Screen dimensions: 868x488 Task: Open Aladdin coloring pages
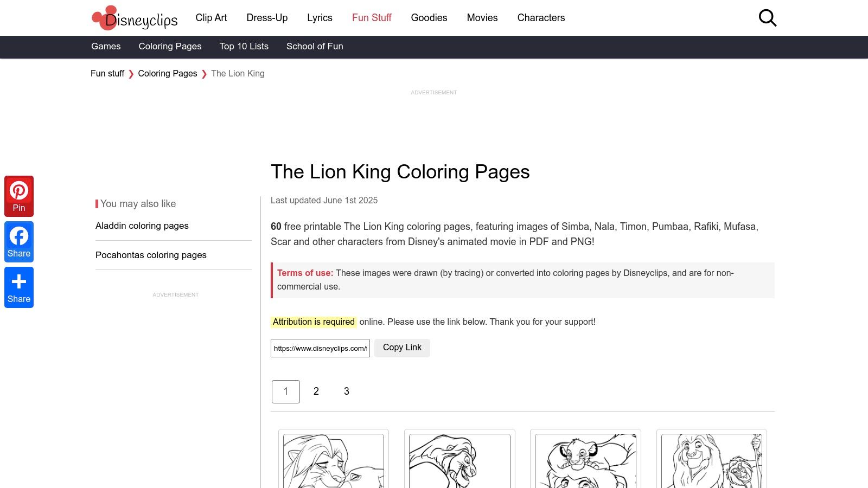pos(142,226)
